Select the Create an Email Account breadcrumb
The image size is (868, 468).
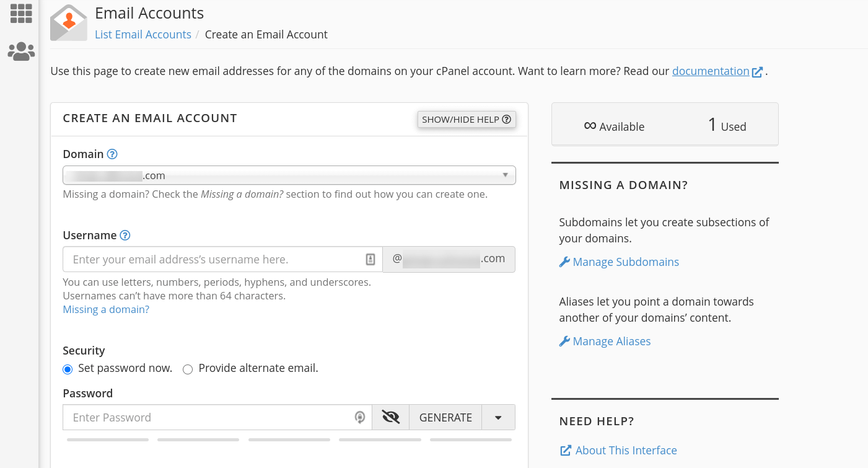pos(266,34)
